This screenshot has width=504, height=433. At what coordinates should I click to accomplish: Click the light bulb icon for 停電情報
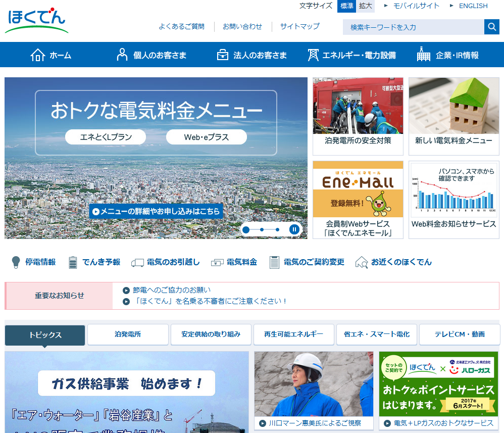click(x=16, y=262)
